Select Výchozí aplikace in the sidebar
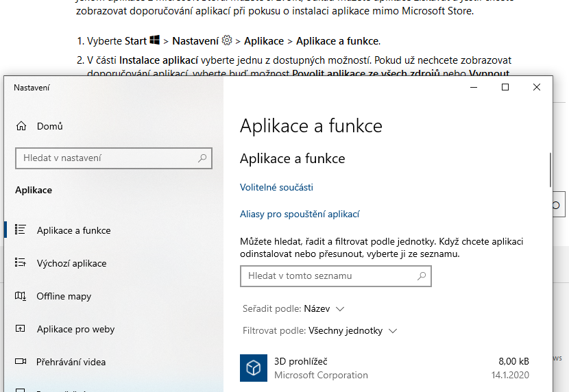569x392 pixels. (71, 263)
